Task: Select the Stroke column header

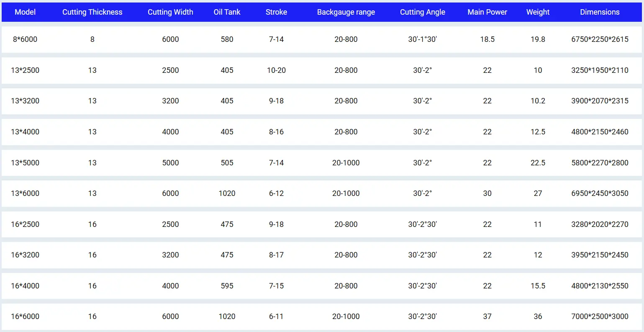Action: 276,12
